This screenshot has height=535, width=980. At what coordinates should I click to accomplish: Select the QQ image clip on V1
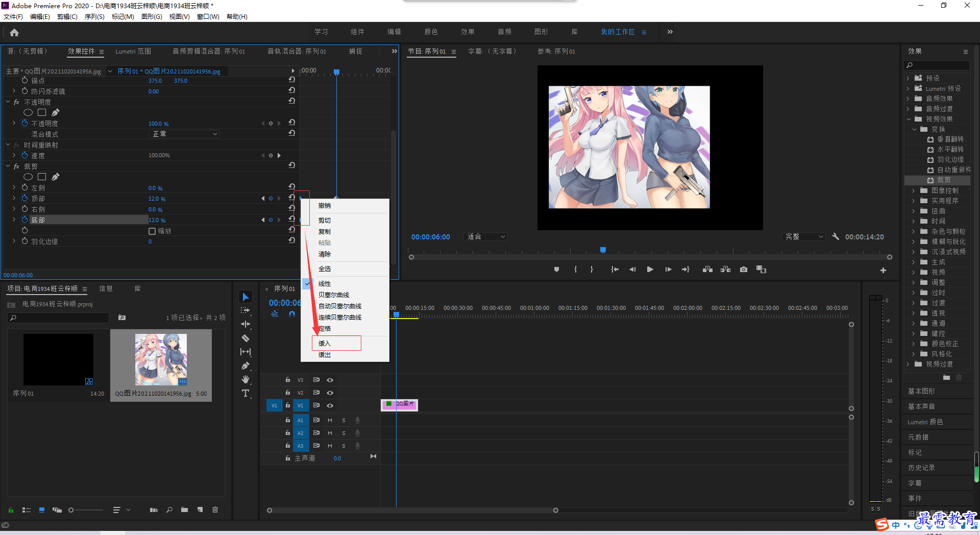coord(400,405)
